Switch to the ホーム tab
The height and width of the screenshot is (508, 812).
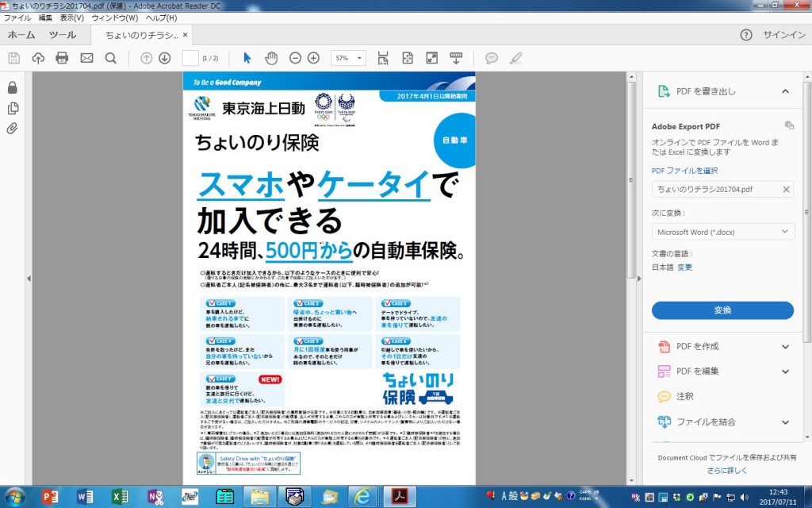click(21, 35)
